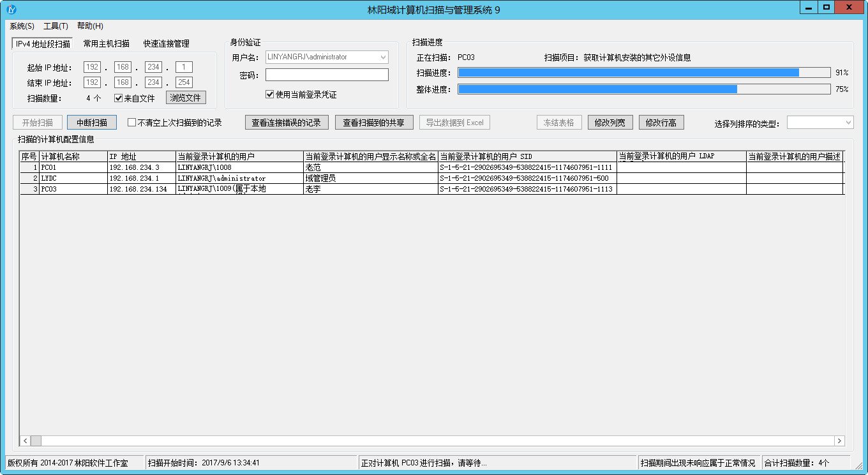Toggle 不清空上次扫描到的记录 checkbox

[132, 123]
